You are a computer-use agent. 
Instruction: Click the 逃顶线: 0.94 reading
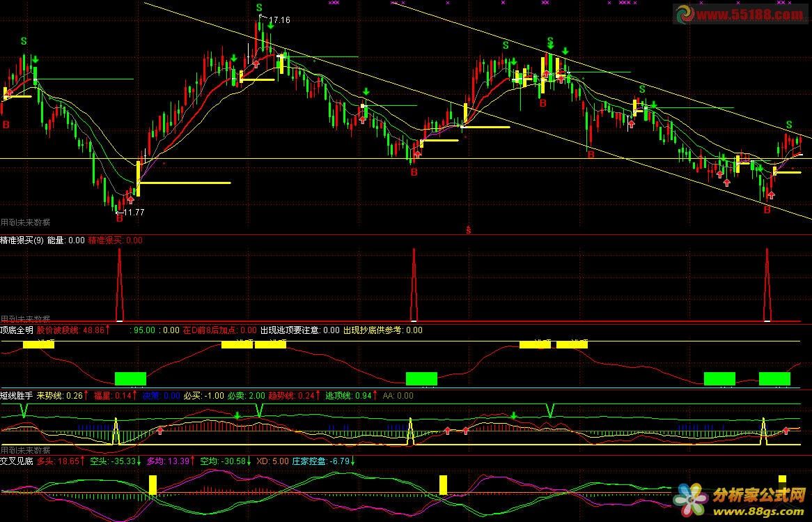[352, 396]
